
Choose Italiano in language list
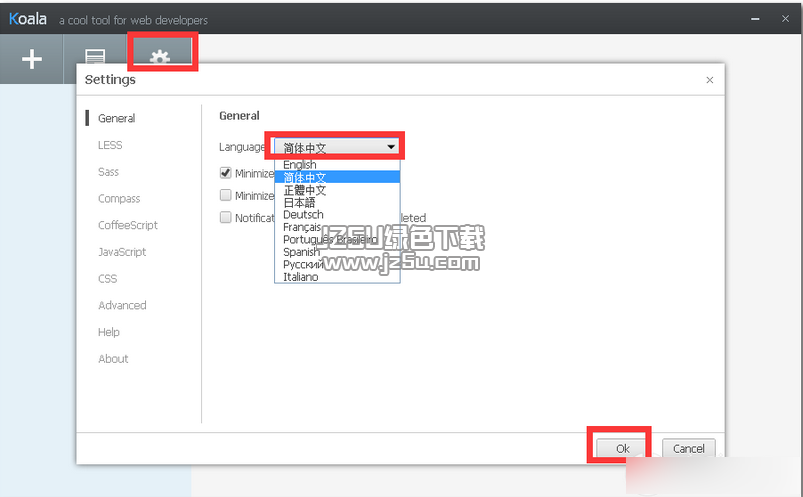click(337, 277)
